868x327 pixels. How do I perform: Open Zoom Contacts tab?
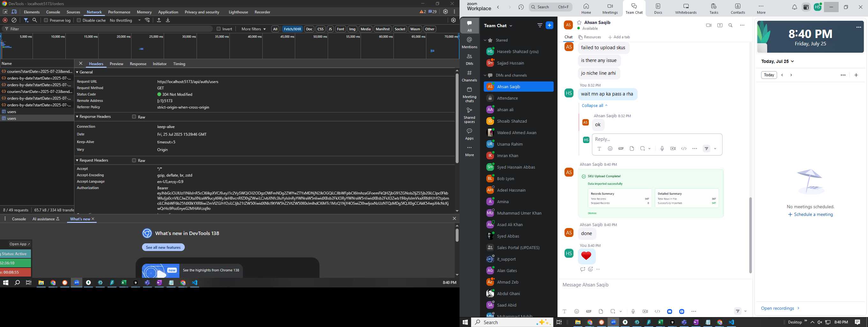[737, 9]
